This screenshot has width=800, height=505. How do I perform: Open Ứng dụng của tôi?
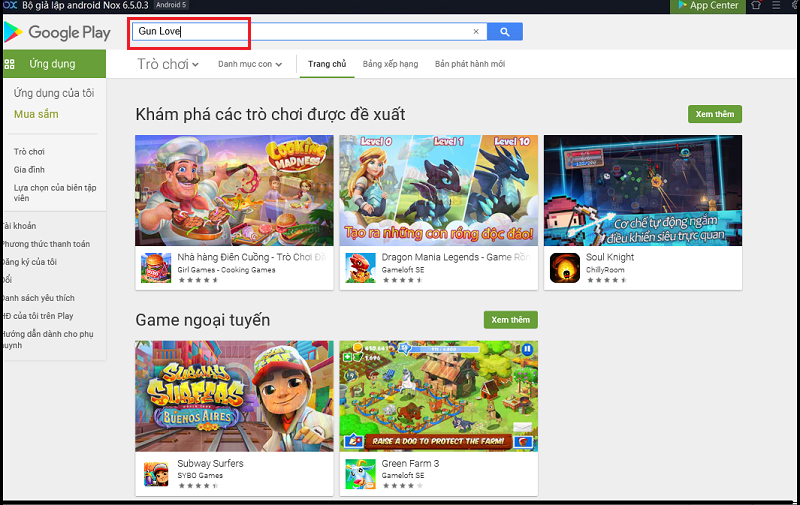(x=54, y=93)
